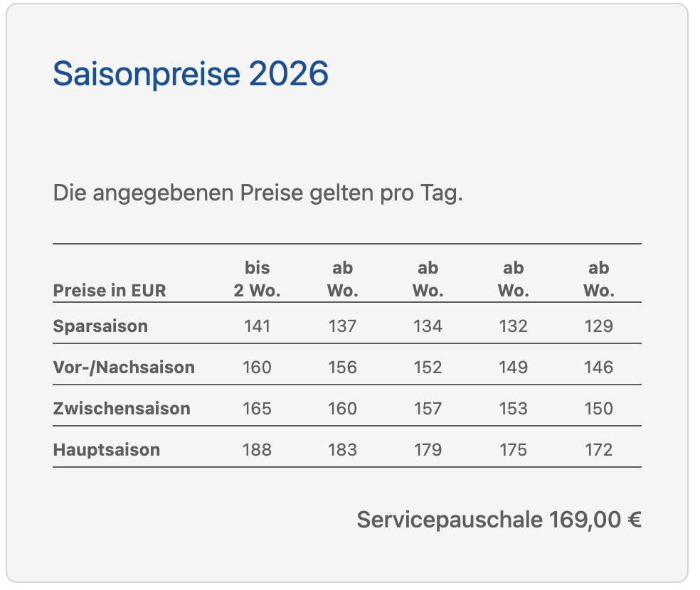The width and height of the screenshot is (700, 590).
Task: Select the Preise in EUR column header
Action: (x=110, y=291)
